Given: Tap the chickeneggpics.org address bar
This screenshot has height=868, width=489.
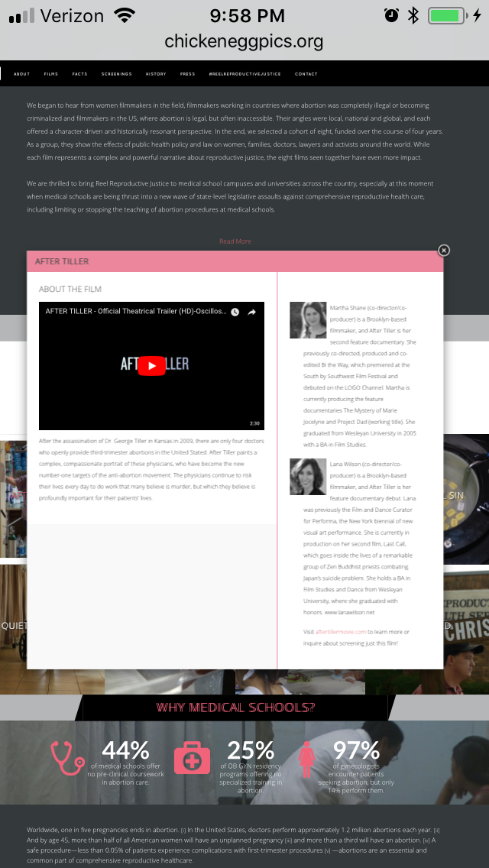Looking at the screenshot, I should point(244,41).
